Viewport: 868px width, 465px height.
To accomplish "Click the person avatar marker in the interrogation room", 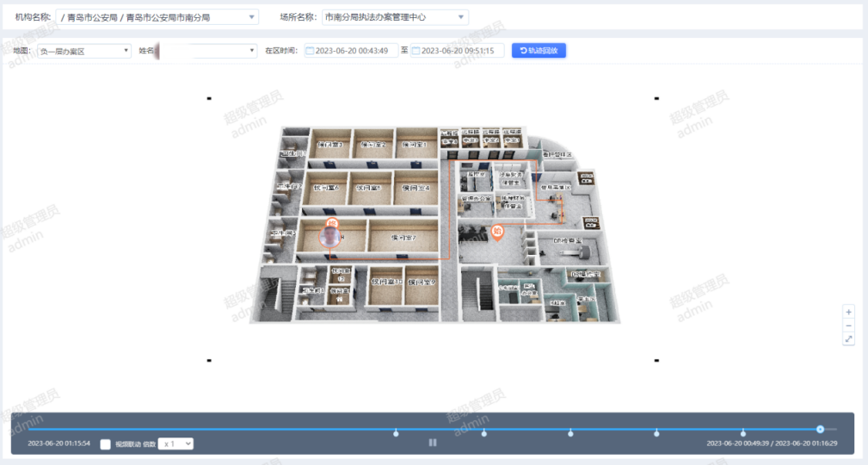I will coord(329,233).
